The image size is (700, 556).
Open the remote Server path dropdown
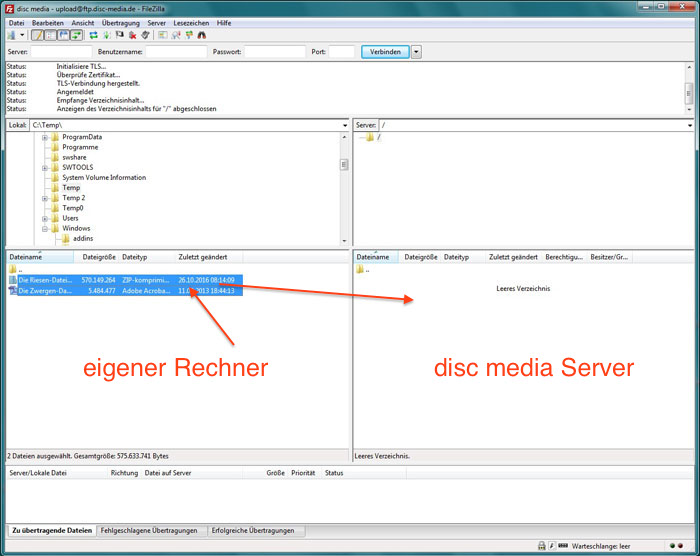(x=690, y=125)
